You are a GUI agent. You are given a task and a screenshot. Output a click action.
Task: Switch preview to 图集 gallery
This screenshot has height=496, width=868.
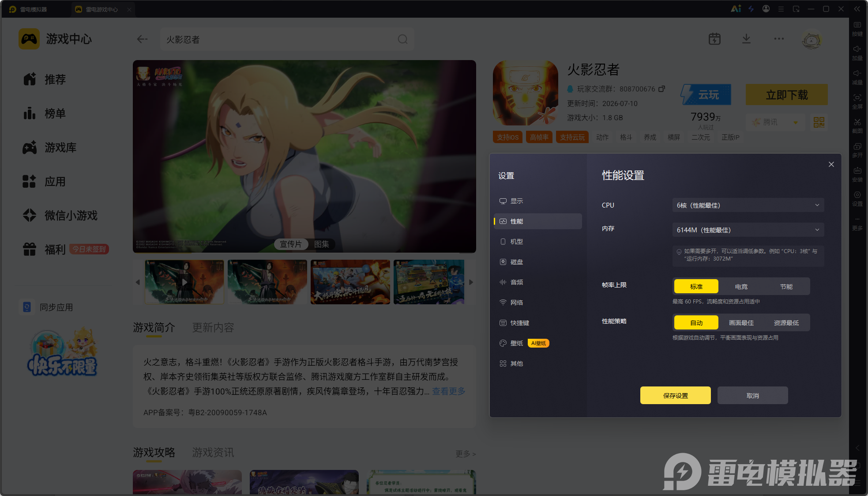tap(322, 244)
